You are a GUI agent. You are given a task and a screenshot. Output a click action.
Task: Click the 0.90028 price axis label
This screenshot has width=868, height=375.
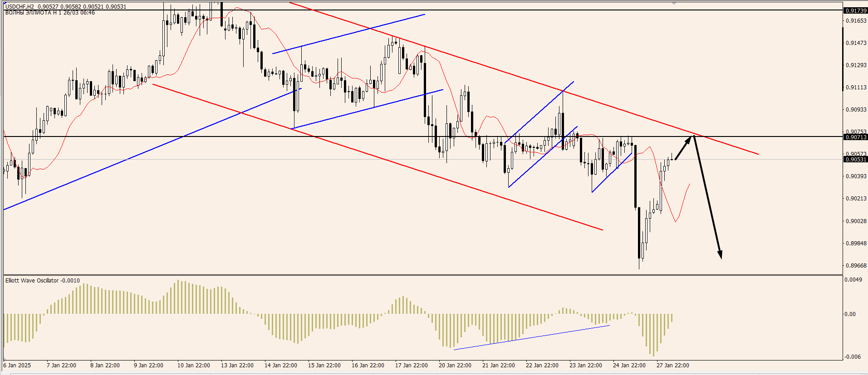point(856,221)
